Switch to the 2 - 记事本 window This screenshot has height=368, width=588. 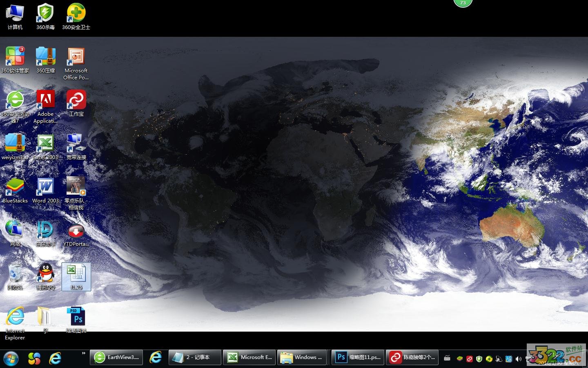click(x=195, y=357)
